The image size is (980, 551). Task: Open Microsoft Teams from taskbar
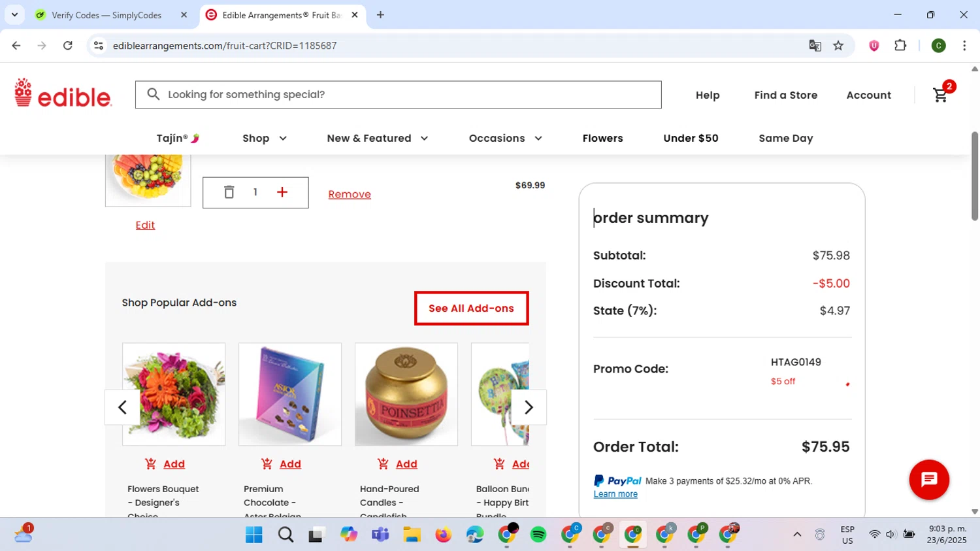[380, 535]
